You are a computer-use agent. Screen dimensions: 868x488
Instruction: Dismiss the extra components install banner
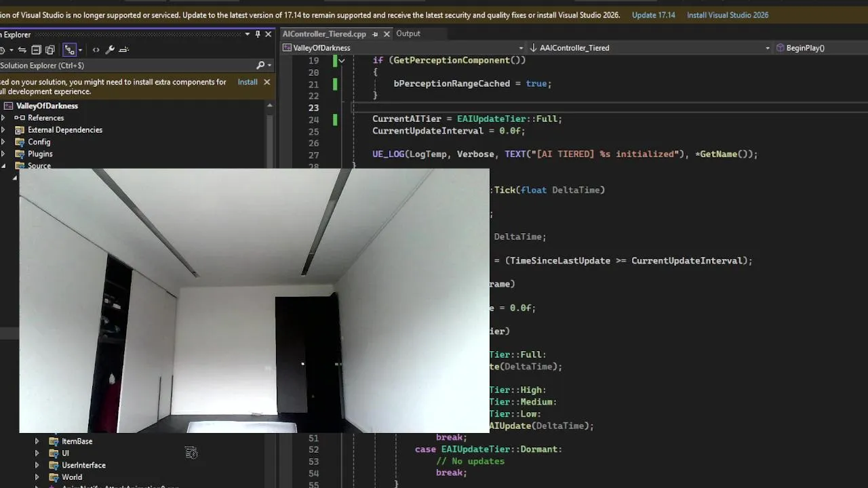267,82
